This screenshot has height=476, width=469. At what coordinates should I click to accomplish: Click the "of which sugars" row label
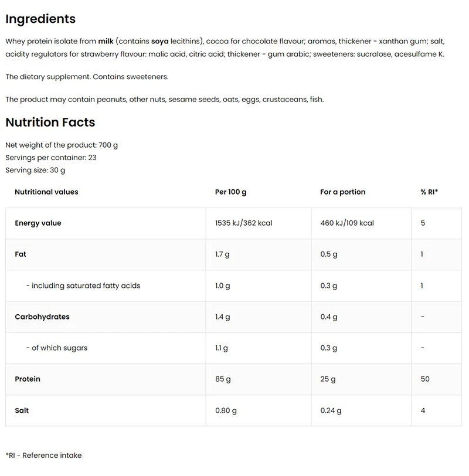(59, 348)
